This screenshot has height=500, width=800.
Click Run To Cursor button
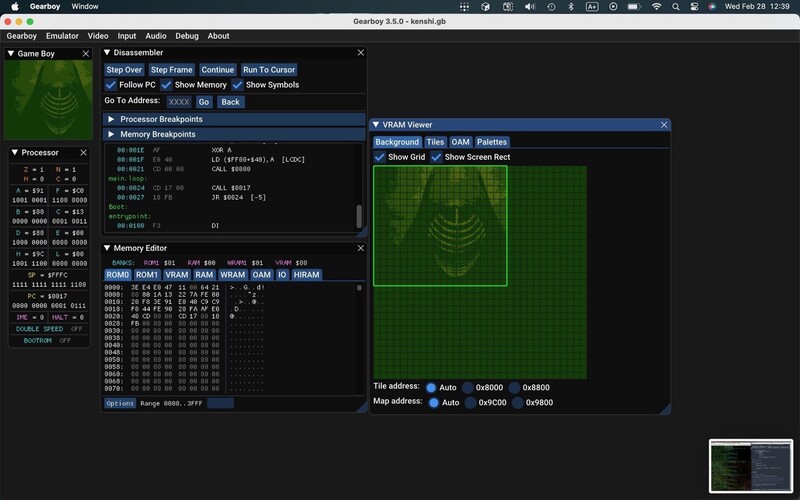click(x=269, y=70)
